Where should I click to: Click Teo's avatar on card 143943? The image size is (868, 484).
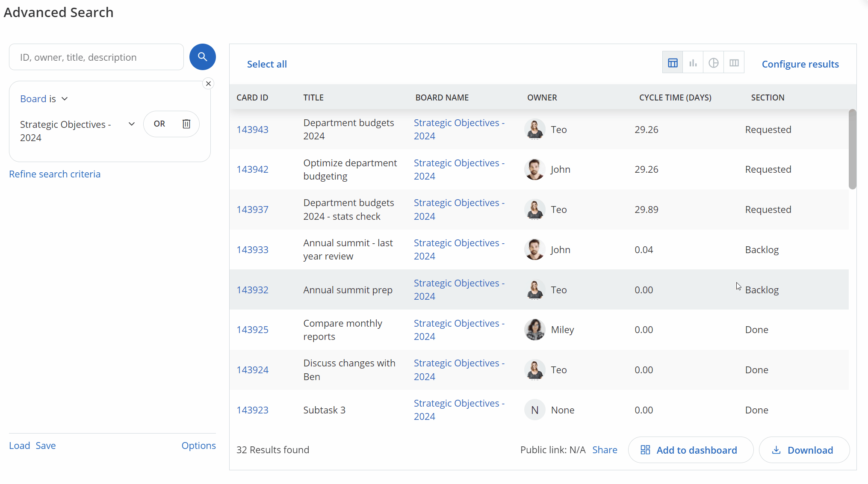(x=534, y=129)
